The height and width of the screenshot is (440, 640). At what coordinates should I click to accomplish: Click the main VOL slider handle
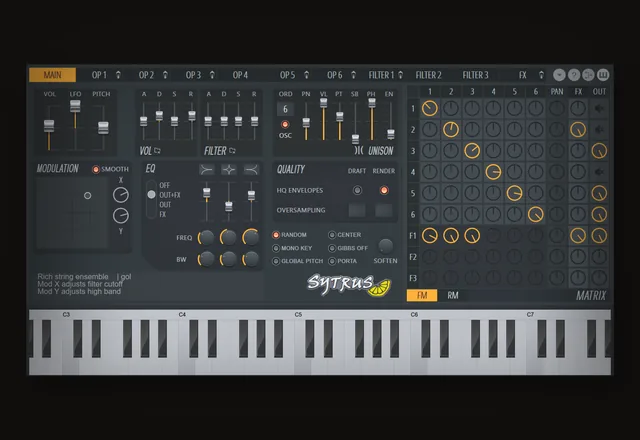(x=49, y=126)
